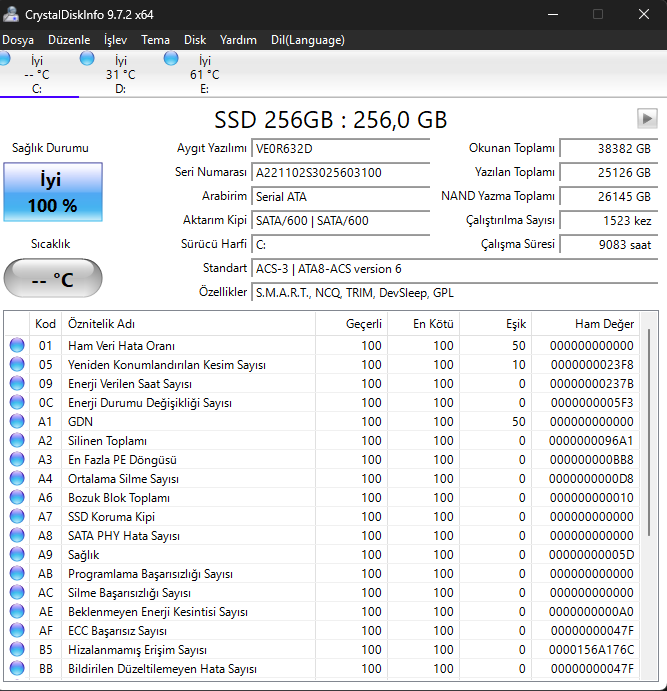Viewport: 667px width, 691px height.
Task: Click the status orb for attribute A1 GDN
Action: pos(17,421)
